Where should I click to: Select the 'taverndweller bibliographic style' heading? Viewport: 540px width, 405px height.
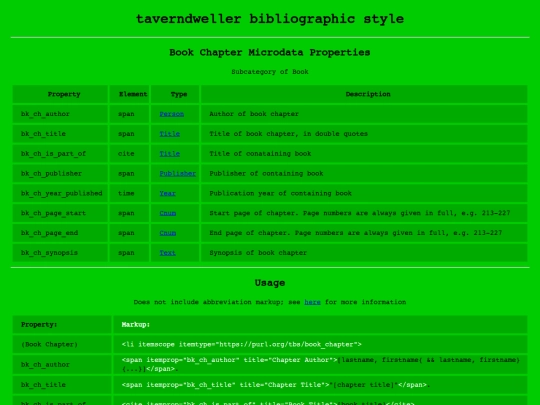pos(270,19)
